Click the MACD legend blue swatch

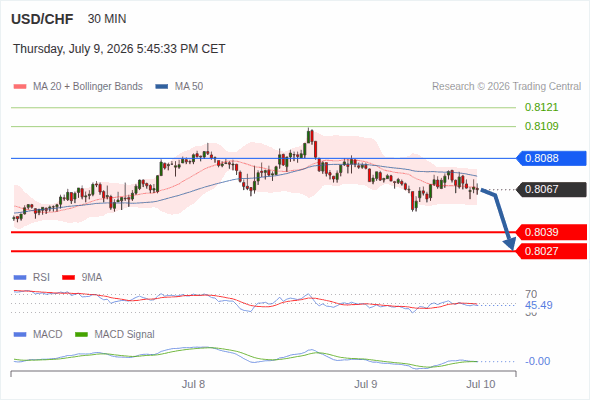pyautogui.click(x=20, y=335)
